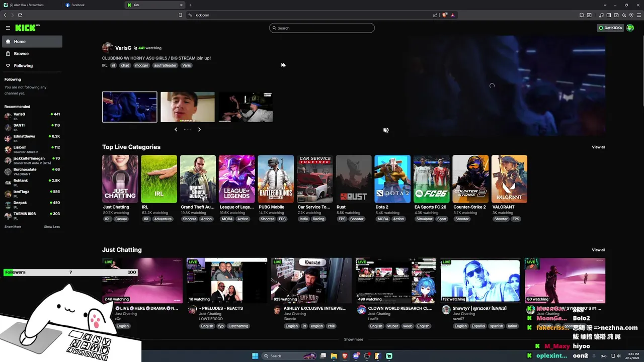Open the Discord taskbar icon
This screenshot has height=362, width=644.
356,356
